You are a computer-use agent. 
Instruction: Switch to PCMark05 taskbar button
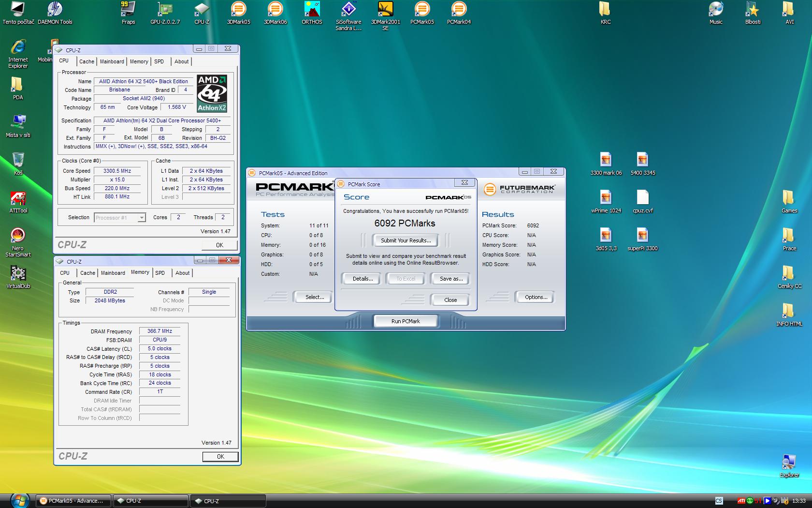(73, 501)
